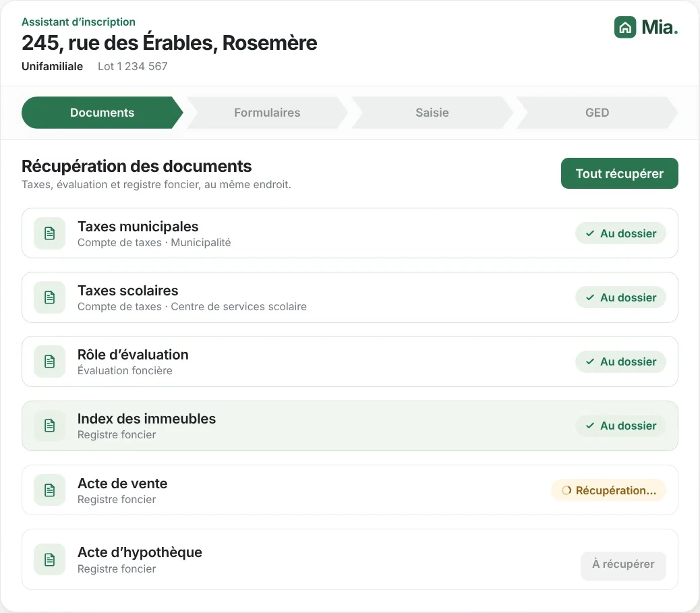Viewport: 700px width, 613px height.
Task: Click Registre foncier under Acte d'hypothèque
Action: coord(117,568)
